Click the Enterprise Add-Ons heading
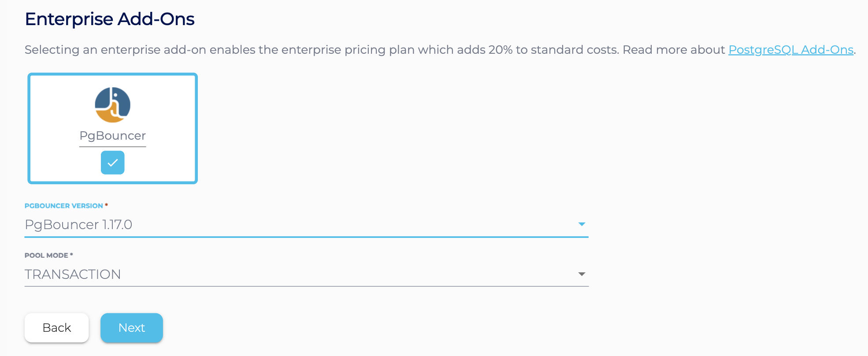The image size is (868, 356). 110,19
